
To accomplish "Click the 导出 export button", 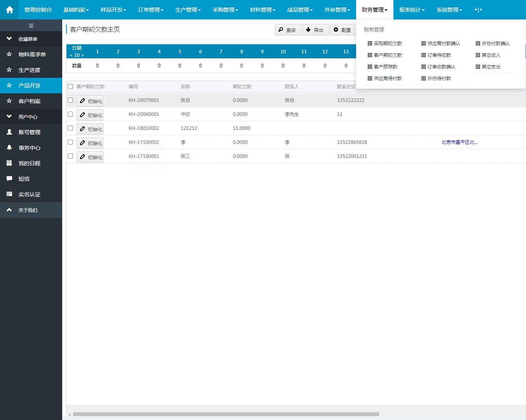I will pyautogui.click(x=315, y=30).
